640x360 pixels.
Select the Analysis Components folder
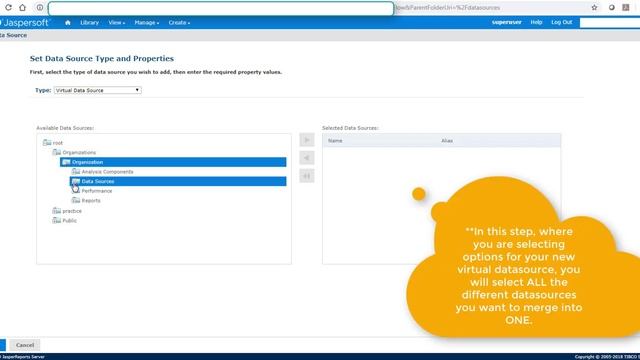[x=107, y=172]
